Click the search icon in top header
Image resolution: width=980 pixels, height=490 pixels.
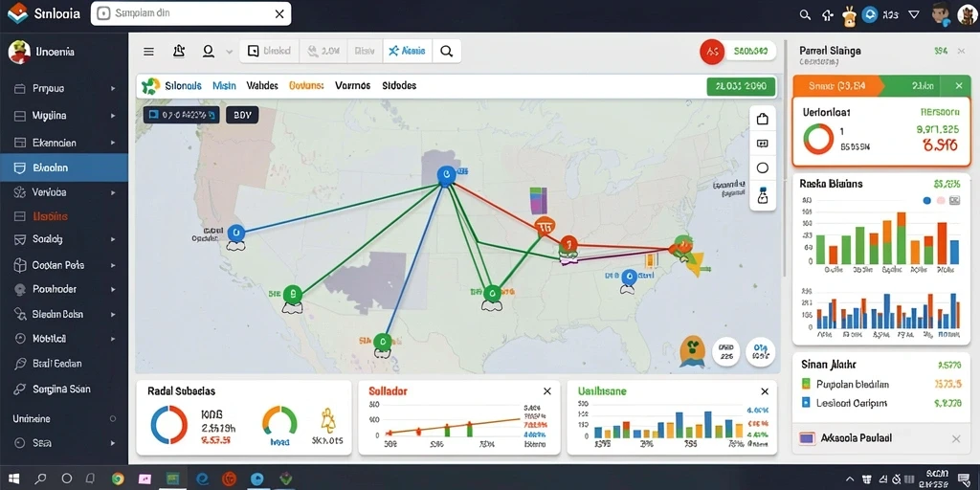tap(805, 14)
